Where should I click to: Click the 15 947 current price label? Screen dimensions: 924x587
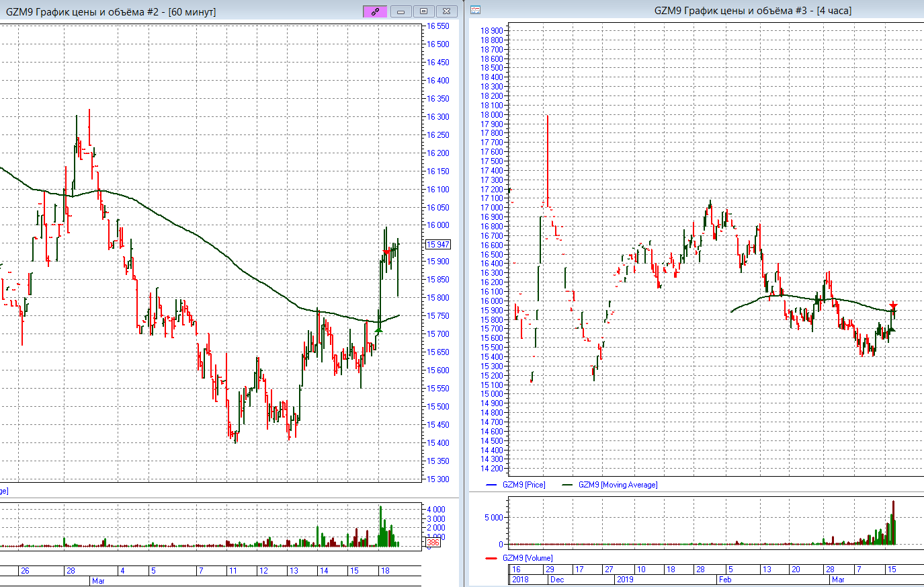(438, 244)
